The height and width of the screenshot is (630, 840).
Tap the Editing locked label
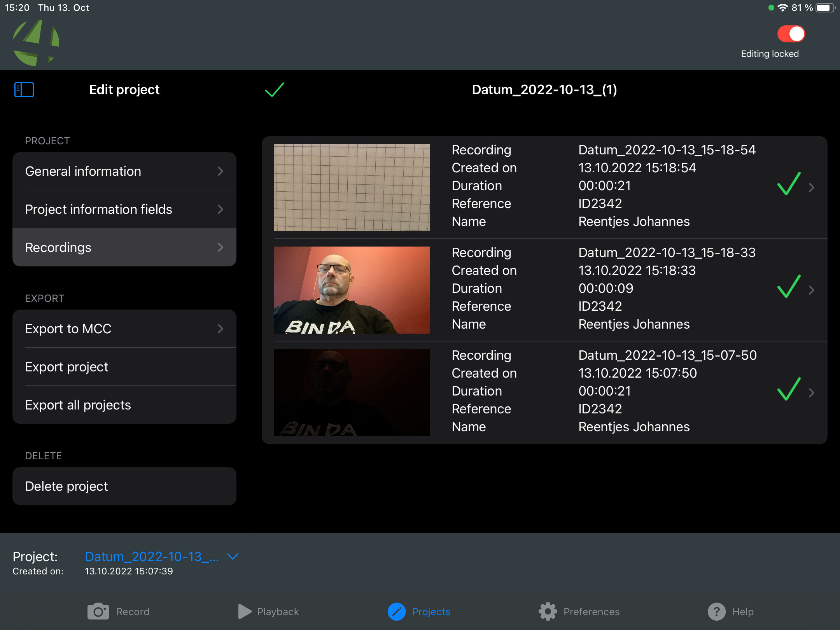[770, 54]
